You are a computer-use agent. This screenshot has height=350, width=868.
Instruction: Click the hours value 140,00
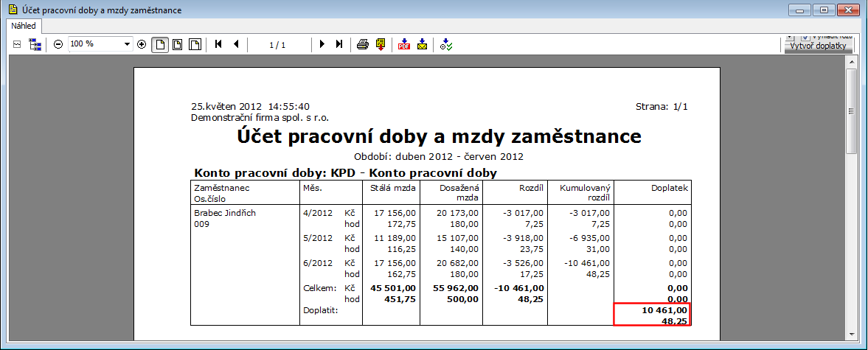point(464,249)
